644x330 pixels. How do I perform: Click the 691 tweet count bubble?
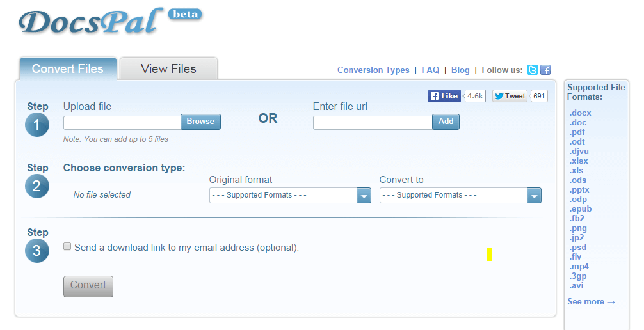click(539, 96)
